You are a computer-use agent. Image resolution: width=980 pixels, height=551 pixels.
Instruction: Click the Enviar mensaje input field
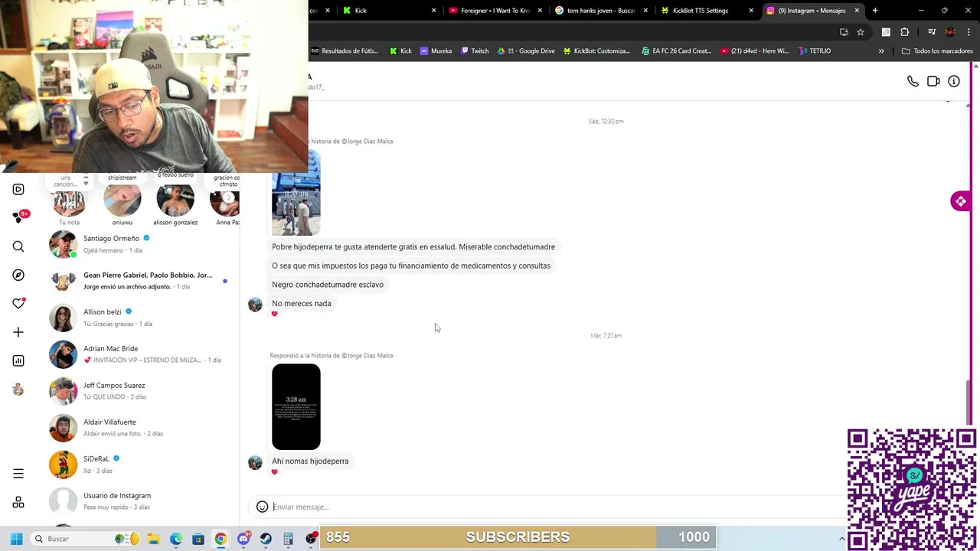click(x=559, y=507)
